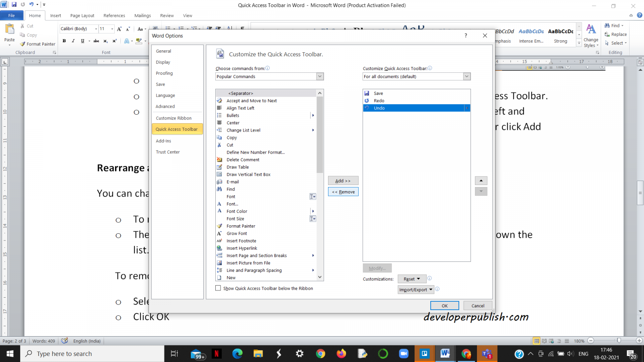This screenshot has height=362, width=644.
Task: Switch to the Mailings ribbon tab
Action: pyautogui.click(x=142, y=15)
